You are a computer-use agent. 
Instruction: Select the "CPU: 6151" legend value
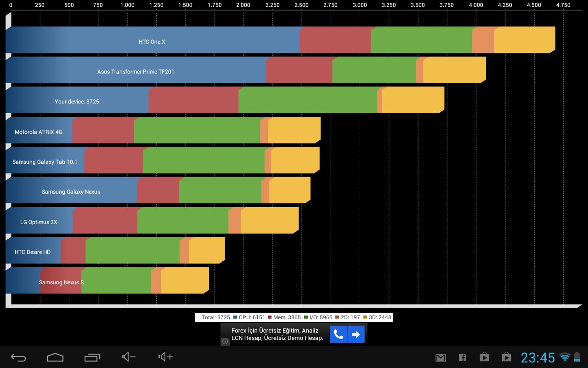pyautogui.click(x=252, y=318)
